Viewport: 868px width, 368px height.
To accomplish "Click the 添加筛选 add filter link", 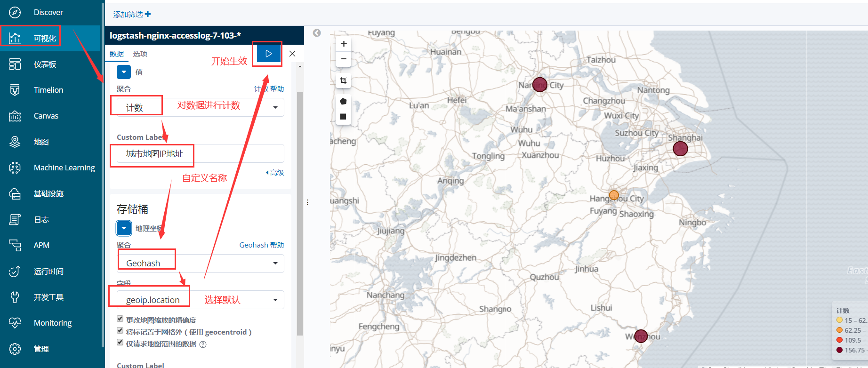I will coord(132,14).
